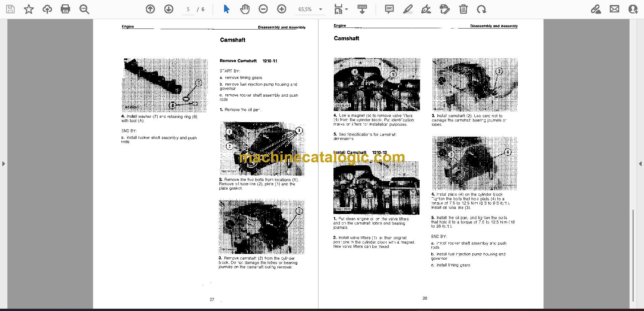Image resolution: width=644 pixels, height=311 pixels.
Task: Click the "Remove Camshaft 1210-11" heading
Action: pyautogui.click(x=248, y=61)
